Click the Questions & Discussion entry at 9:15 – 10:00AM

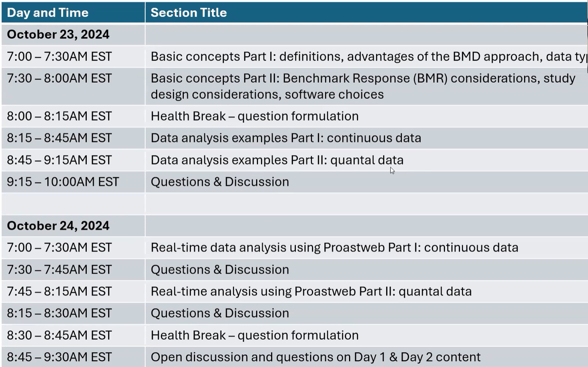219,182
